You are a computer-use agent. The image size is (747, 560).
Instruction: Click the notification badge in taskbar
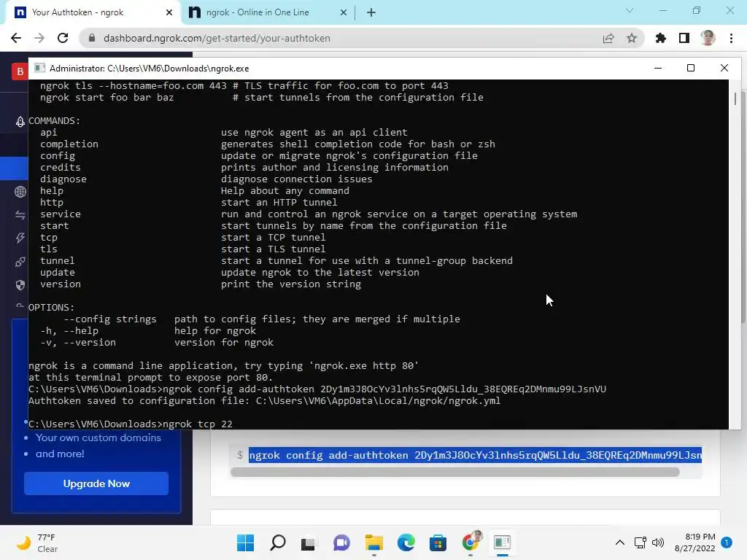click(x=727, y=542)
